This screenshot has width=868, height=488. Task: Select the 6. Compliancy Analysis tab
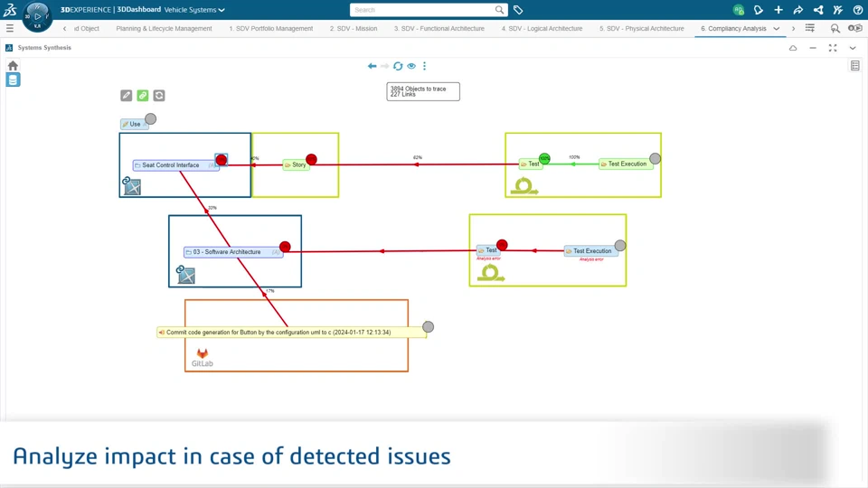733,28
